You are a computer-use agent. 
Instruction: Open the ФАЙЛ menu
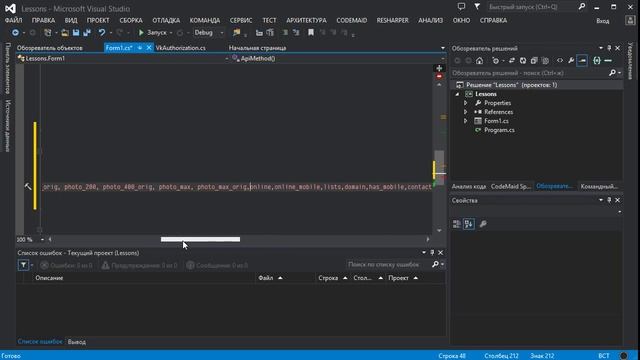[13, 20]
